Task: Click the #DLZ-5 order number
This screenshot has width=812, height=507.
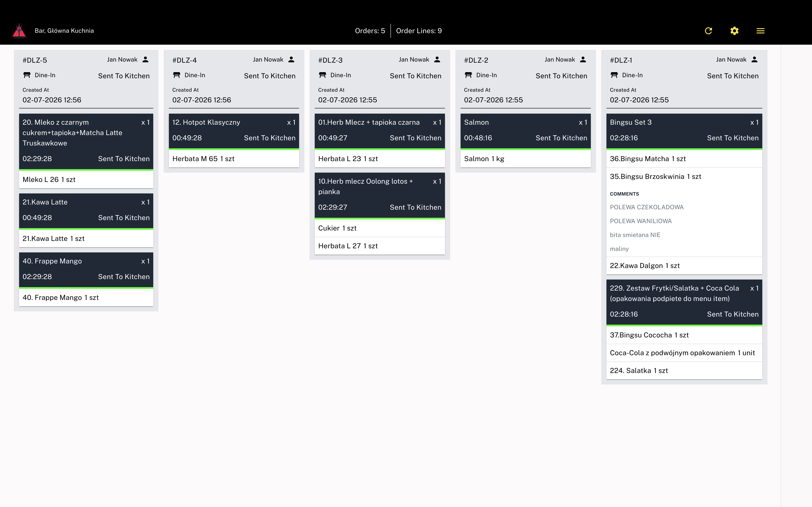Action: 35,60
